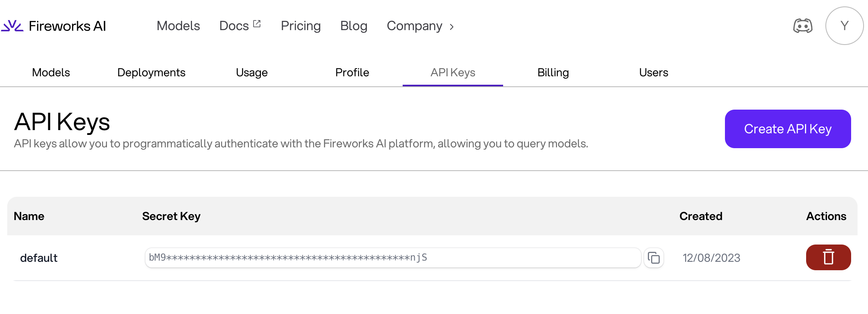Click the Create API Key button
Image resolution: width=868 pixels, height=314 pixels.
(788, 129)
